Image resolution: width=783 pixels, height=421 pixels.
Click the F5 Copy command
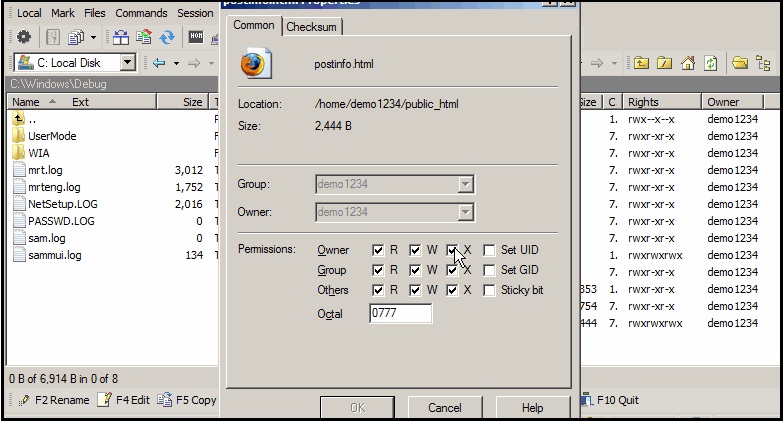(187, 400)
